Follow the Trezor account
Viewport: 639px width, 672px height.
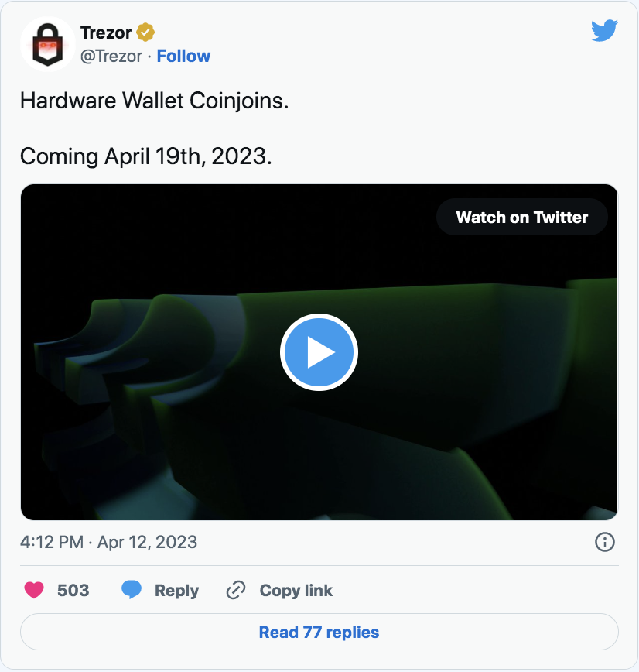183,56
